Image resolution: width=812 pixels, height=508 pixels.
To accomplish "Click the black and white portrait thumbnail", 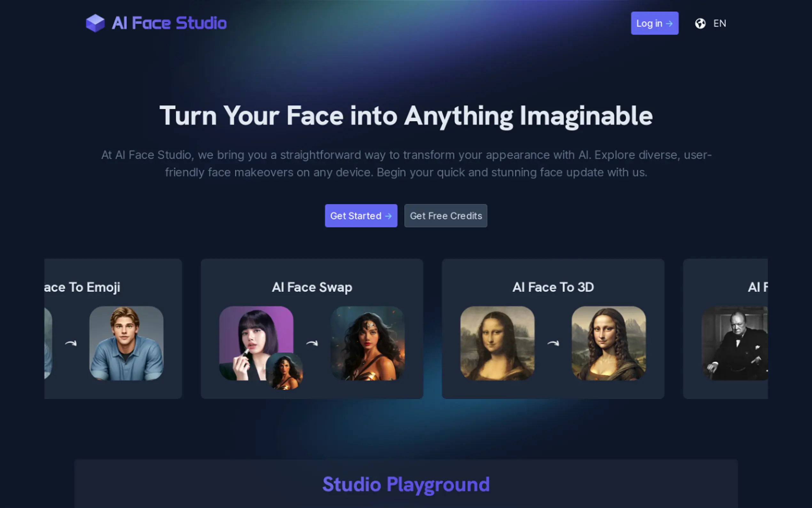I will point(735,343).
